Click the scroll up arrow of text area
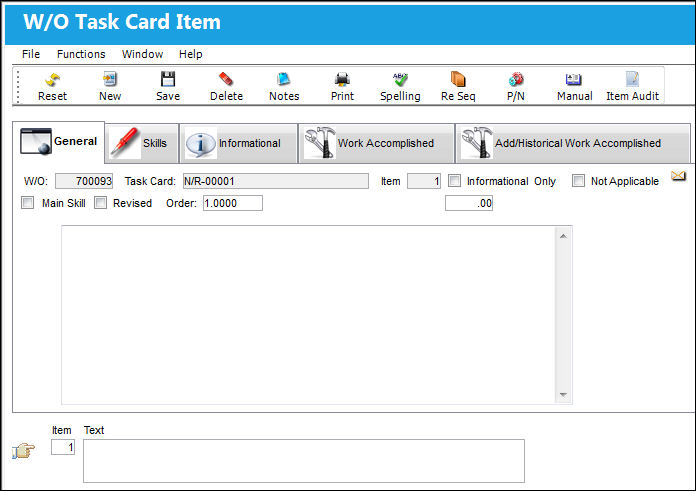The height and width of the screenshot is (491, 696). [563, 236]
